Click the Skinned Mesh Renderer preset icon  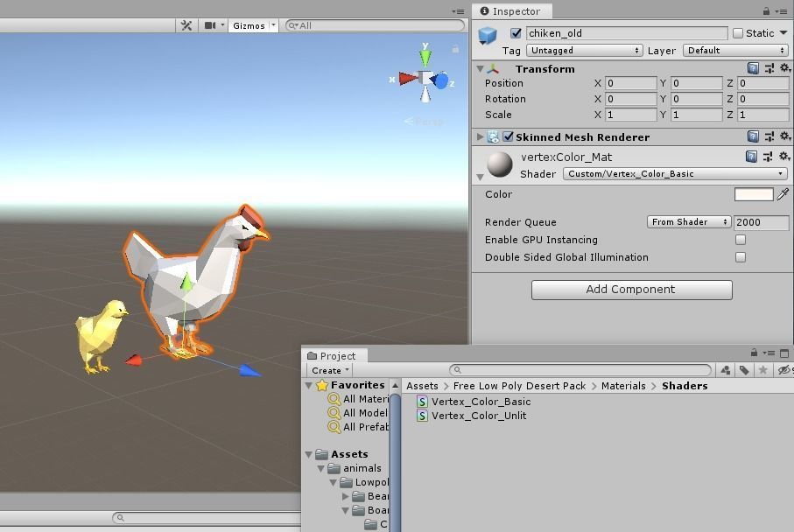click(769, 136)
